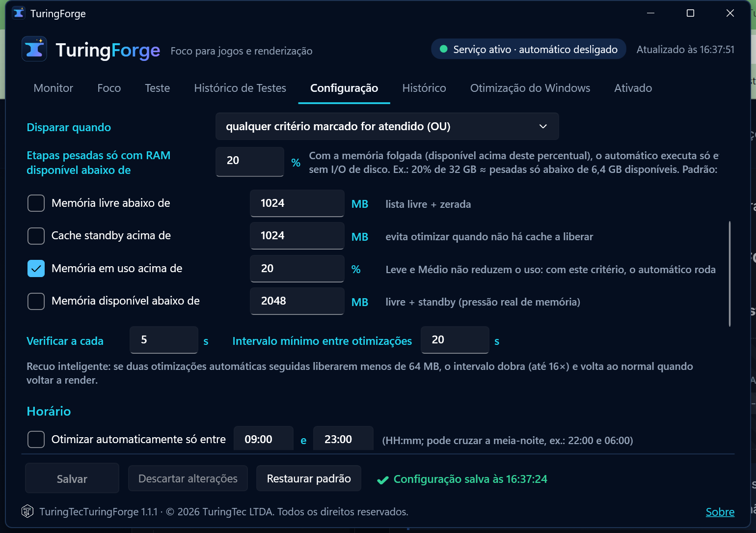Edit the Etapas pesadas RAM percent field
Image resolution: width=756 pixels, height=533 pixels.
250,161
